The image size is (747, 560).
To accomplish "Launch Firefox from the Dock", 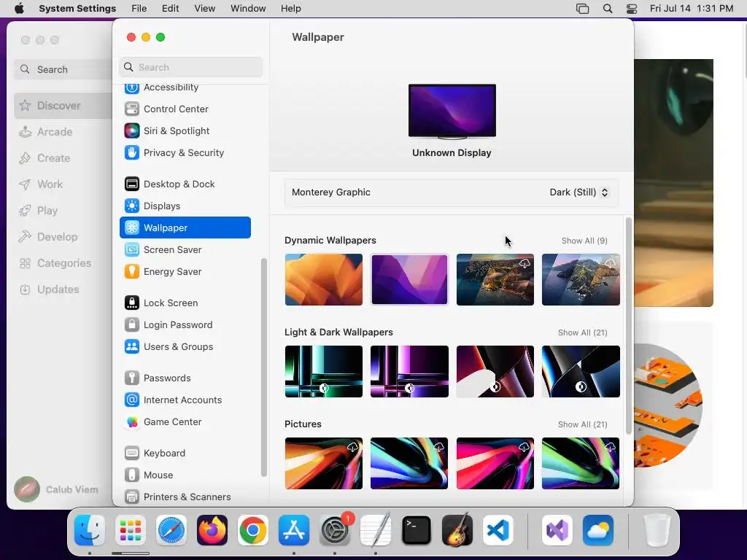I will click(x=212, y=531).
